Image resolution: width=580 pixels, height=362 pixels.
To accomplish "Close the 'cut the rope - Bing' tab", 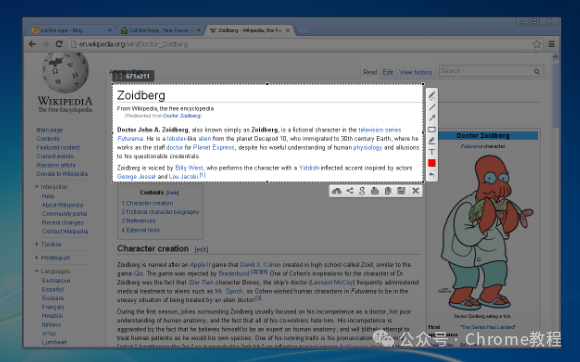I will coord(109,30).
